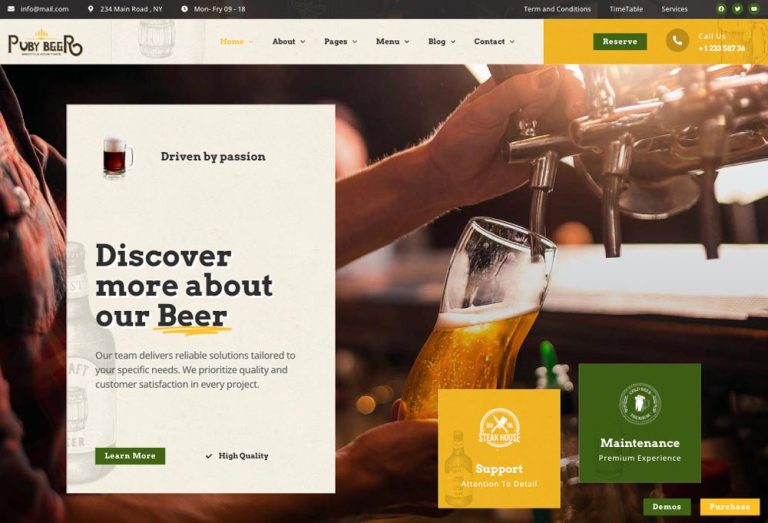Select the Maintenance service card
The image size is (768, 523).
click(x=640, y=423)
